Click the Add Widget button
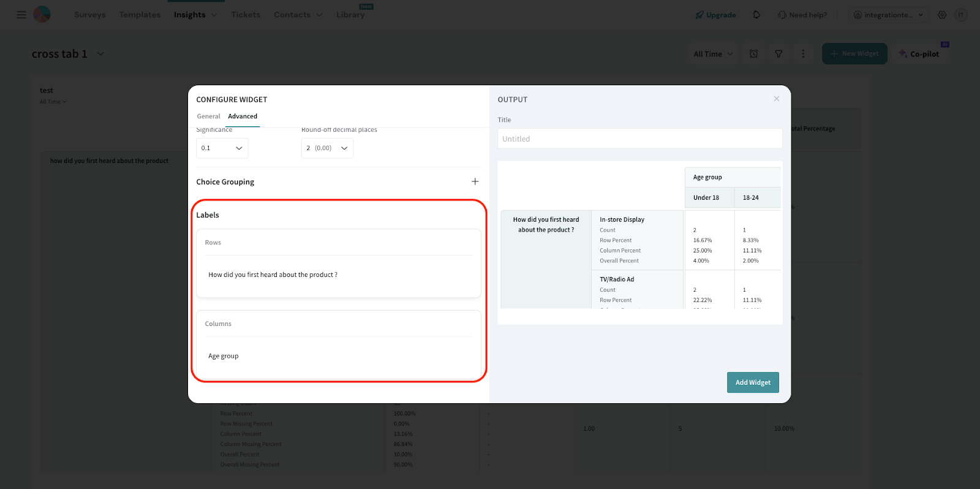 tap(753, 382)
